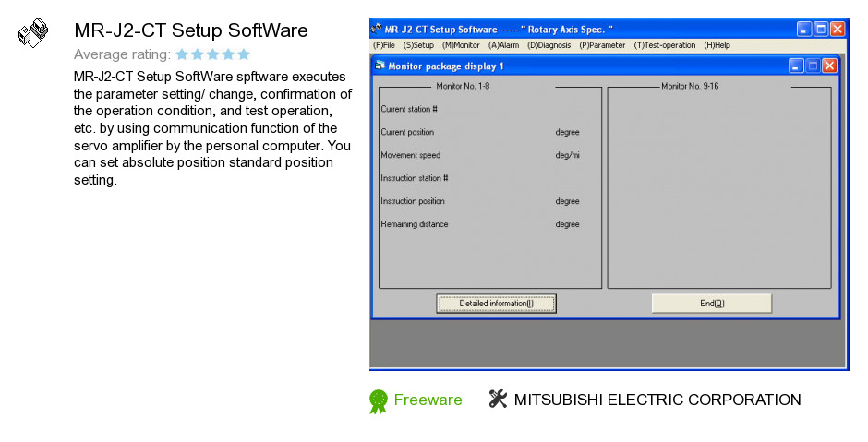
Task: Click the third rating star
Action: tap(212, 54)
